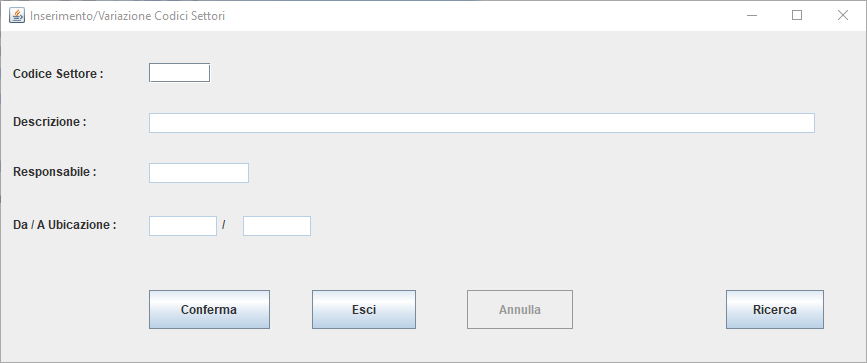Image resolution: width=867 pixels, height=363 pixels.
Task: Confirm the entry with the Conferma button
Action: pos(209,309)
